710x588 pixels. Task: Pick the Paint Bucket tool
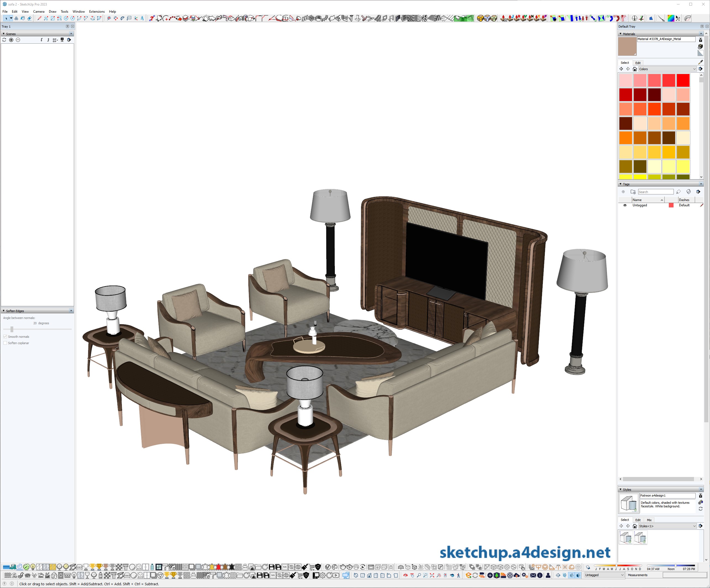(x=23, y=18)
